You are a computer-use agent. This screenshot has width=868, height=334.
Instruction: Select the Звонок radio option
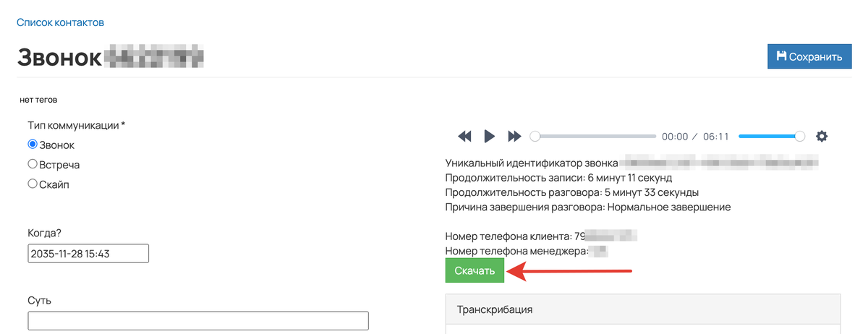(33, 145)
